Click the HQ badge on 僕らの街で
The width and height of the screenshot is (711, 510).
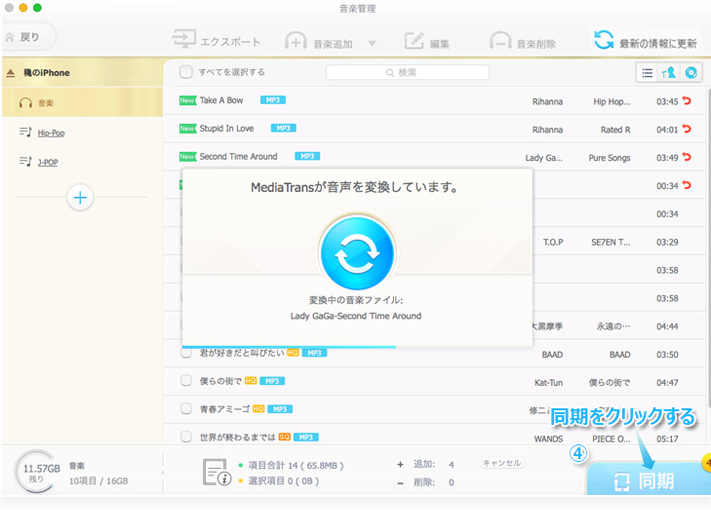point(251,381)
